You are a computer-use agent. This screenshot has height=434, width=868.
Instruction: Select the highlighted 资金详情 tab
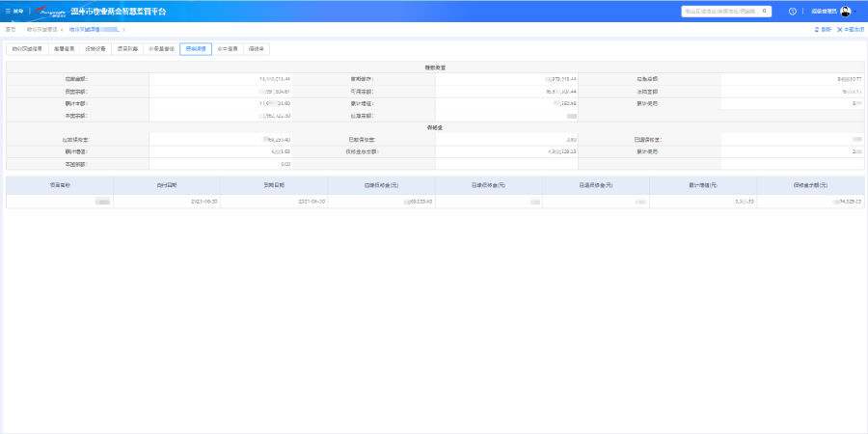point(195,48)
